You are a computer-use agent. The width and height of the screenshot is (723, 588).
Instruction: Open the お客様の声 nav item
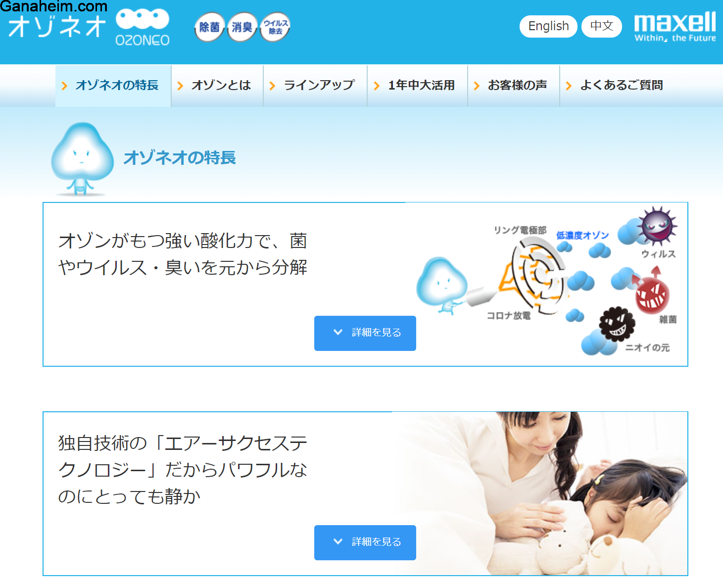pos(514,86)
